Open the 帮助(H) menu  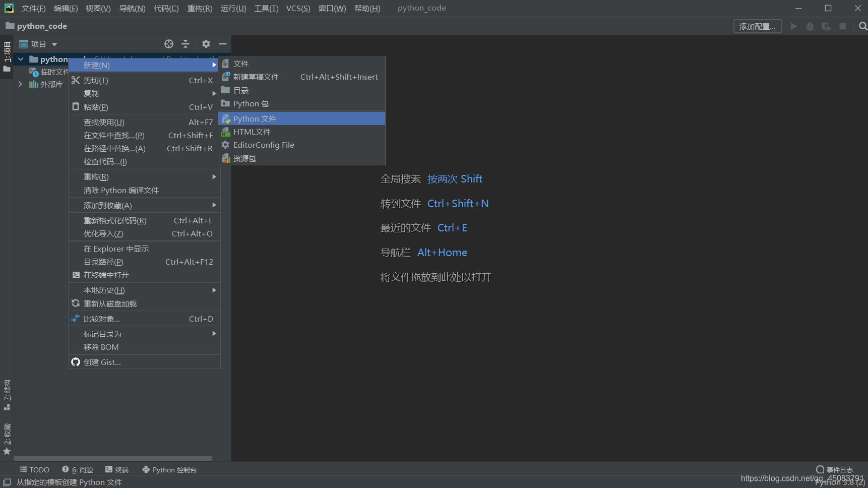[x=367, y=8]
